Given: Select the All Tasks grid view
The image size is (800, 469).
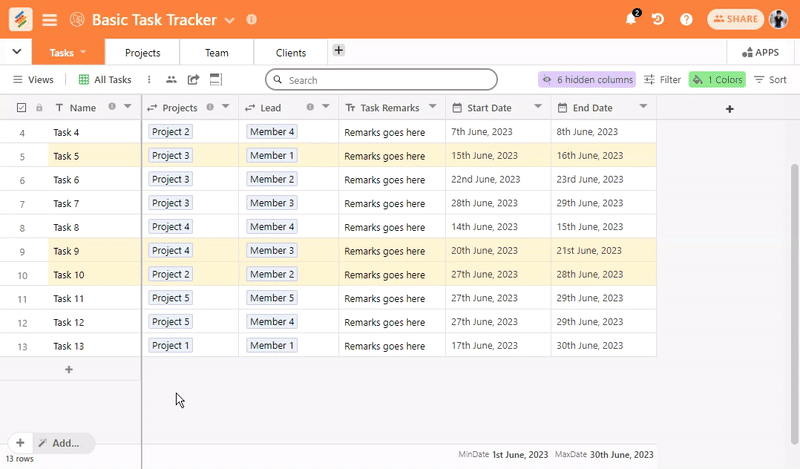Looking at the screenshot, I should click(105, 80).
